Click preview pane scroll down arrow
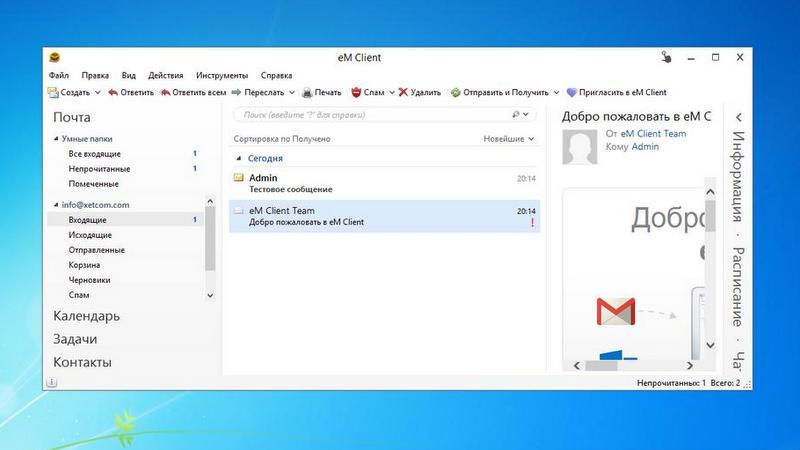 click(x=710, y=345)
